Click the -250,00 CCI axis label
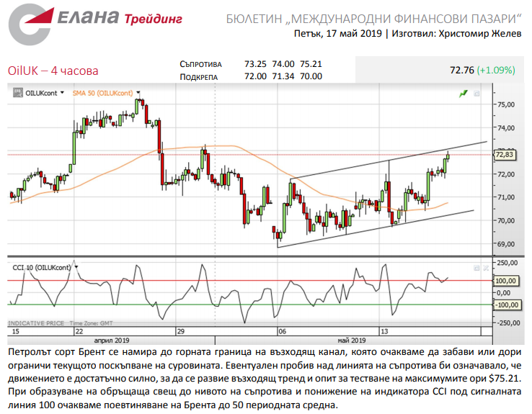Screen dimensions: 532x414 pos(507,323)
